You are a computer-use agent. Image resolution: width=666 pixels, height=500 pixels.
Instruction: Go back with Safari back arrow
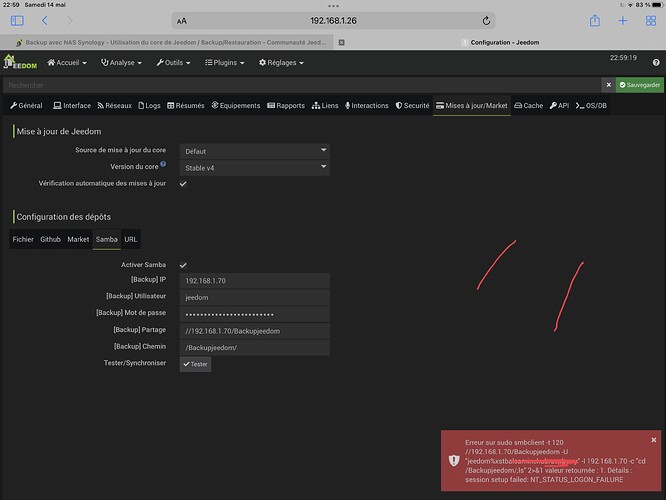(44, 20)
